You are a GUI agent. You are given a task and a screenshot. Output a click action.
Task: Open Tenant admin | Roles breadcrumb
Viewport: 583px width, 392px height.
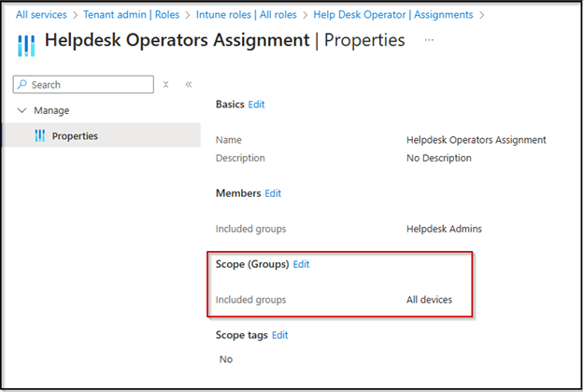point(131,15)
